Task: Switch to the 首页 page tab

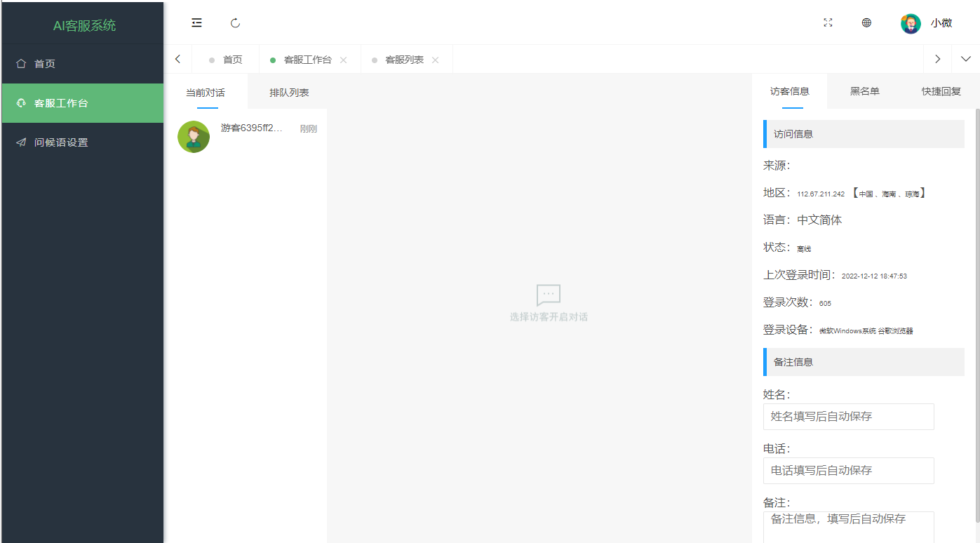Action: coord(226,60)
